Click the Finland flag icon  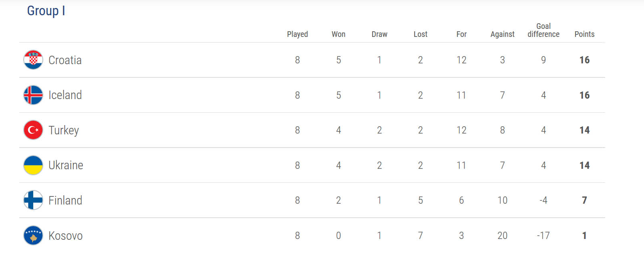(33, 200)
